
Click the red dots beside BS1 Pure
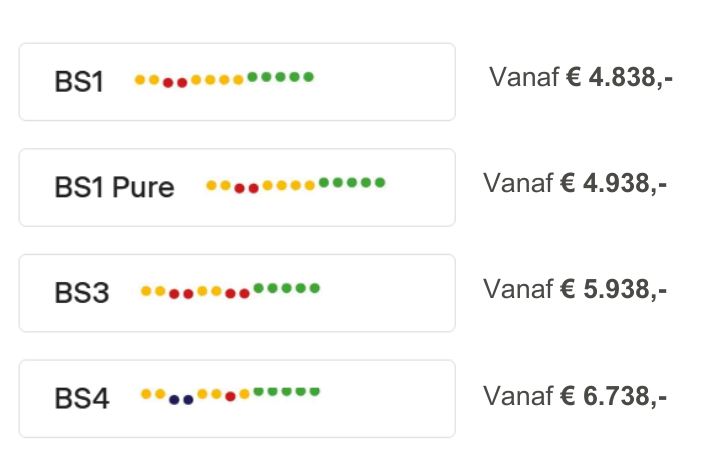point(247,188)
